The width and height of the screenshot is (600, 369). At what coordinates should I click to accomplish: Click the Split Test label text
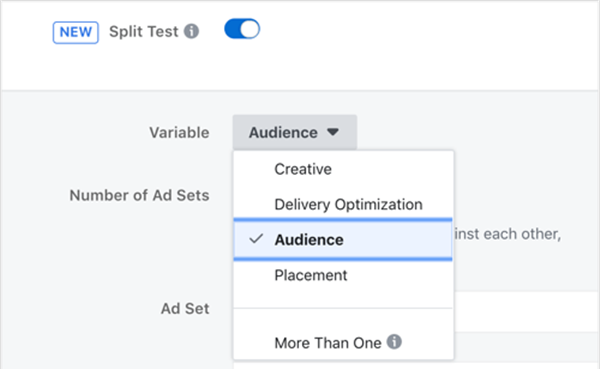point(143,31)
